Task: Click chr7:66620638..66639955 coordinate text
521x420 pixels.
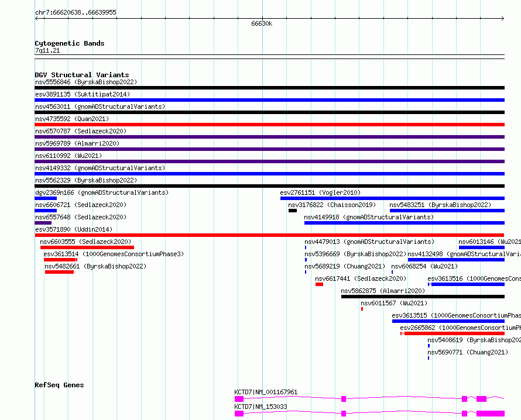Action: pyautogui.click(x=76, y=12)
